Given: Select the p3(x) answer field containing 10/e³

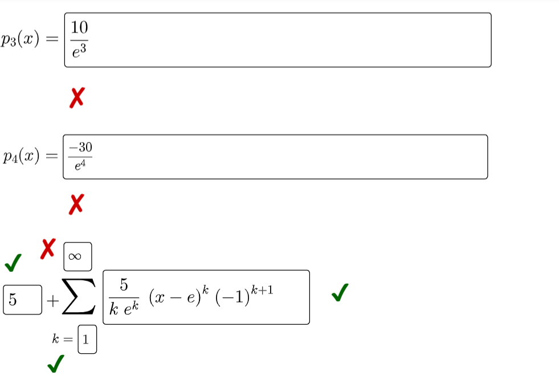Looking at the screenshot, I should coord(279,40).
